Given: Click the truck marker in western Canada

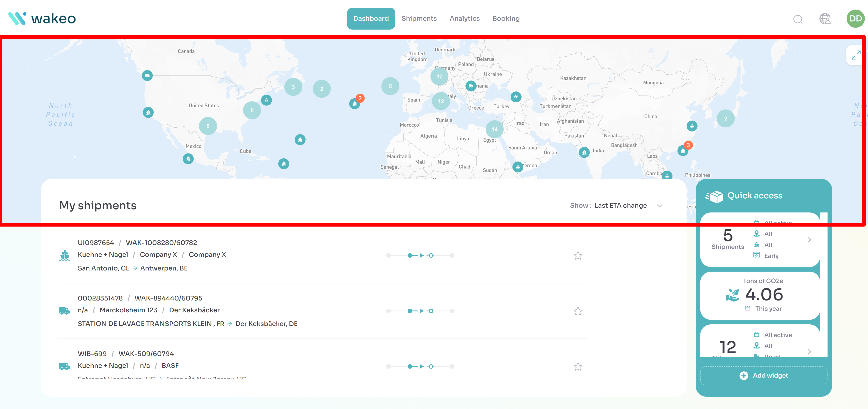Looking at the screenshot, I should (147, 76).
